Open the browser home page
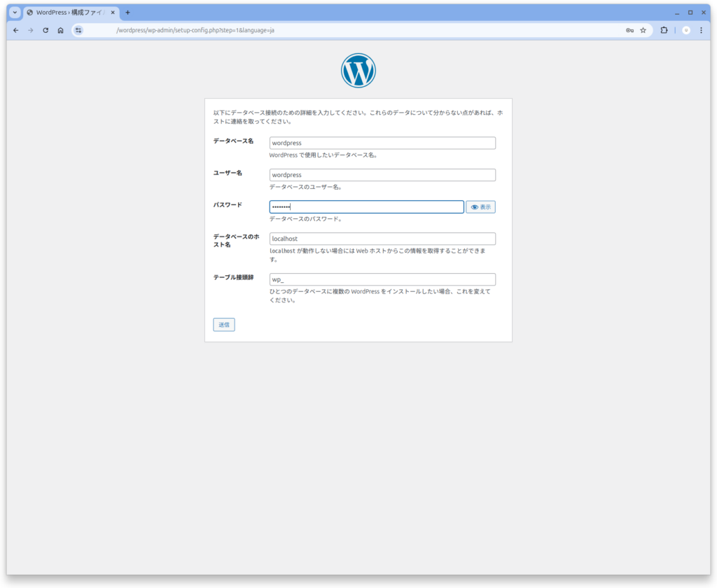This screenshot has height=588, width=717. [x=60, y=30]
